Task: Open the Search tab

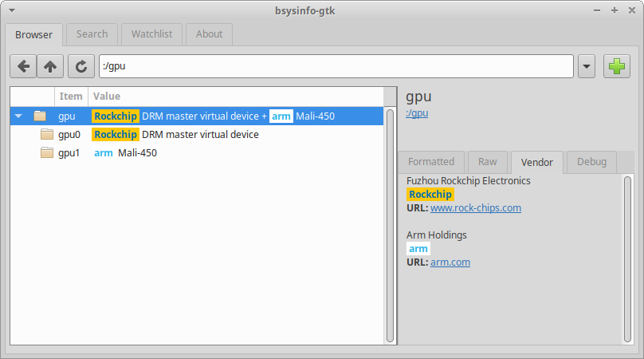Action: click(x=92, y=34)
